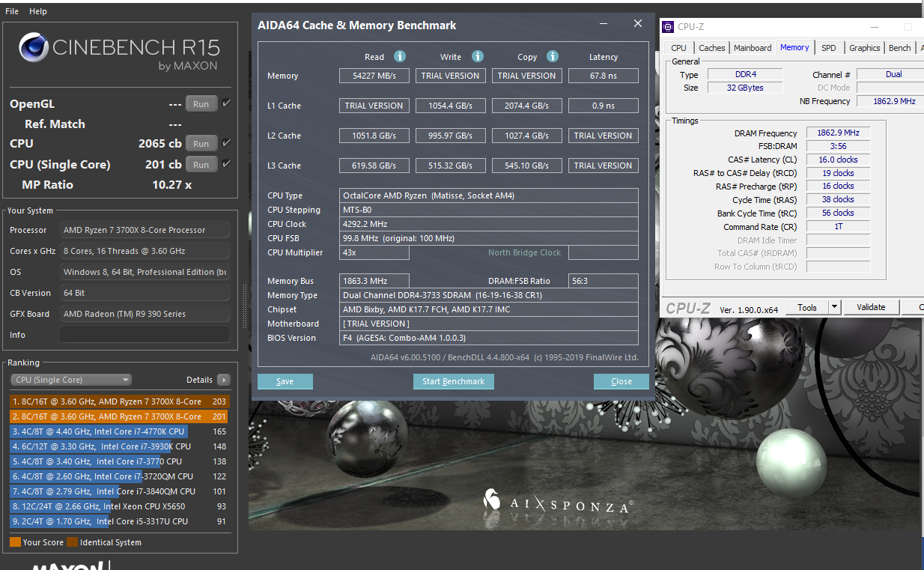The height and width of the screenshot is (570, 924).
Task: Toggle the CPU (Single Core) checkmark
Action: (226, 164)
